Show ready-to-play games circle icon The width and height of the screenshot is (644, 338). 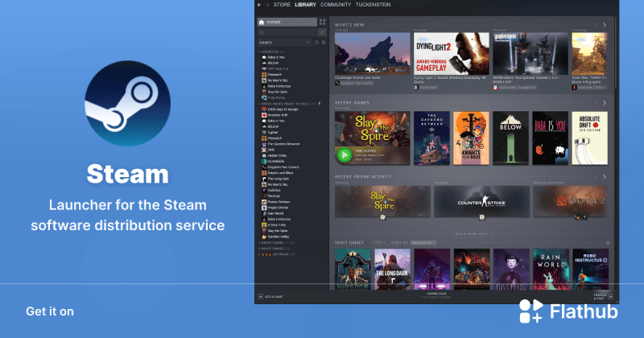[x=324, y=43]
